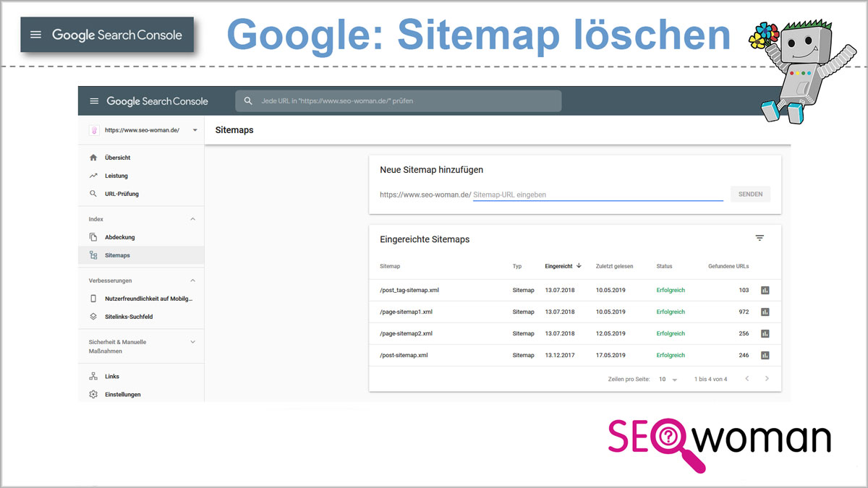The width and height of the screenshot is (868, 488).
Task: Click the Leistung trend icon
Action: [x=93, y=176]
